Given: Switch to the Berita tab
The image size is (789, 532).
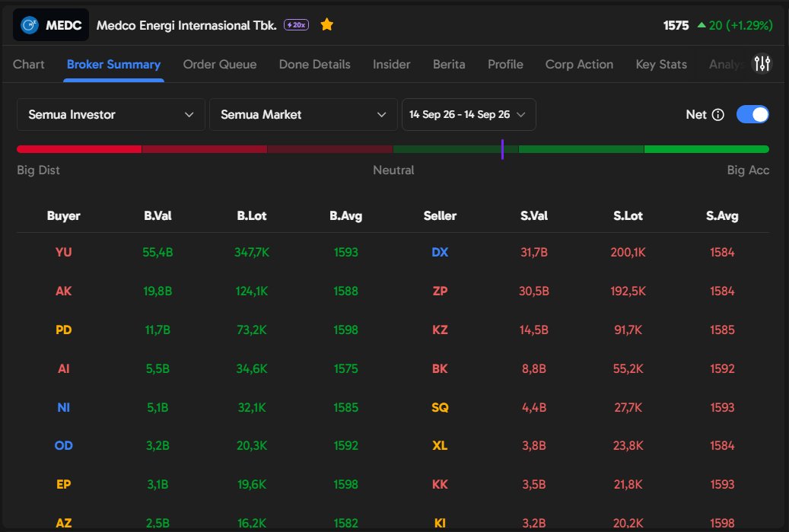Looking at the screenshot, I should click(x=449, y=65).
